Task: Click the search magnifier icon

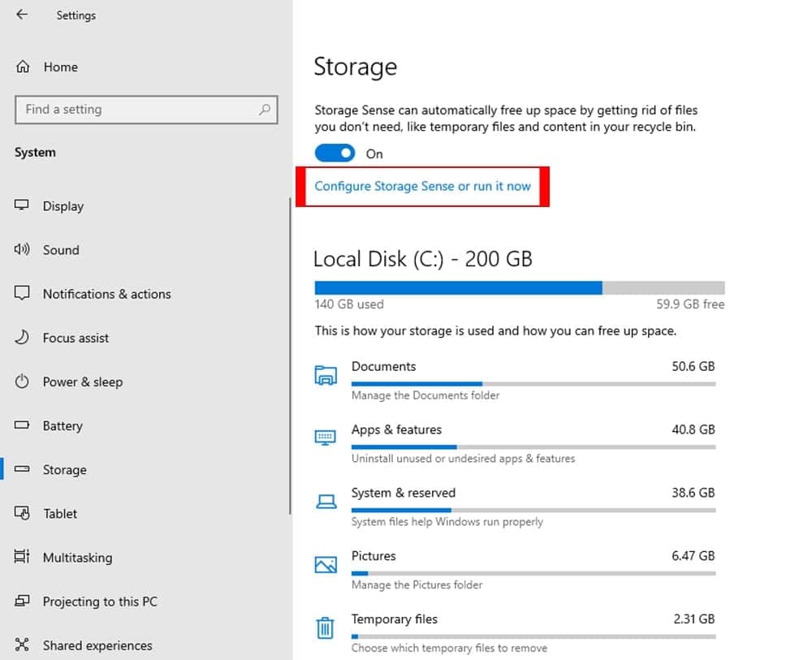Action: click(x=265, y=110)
